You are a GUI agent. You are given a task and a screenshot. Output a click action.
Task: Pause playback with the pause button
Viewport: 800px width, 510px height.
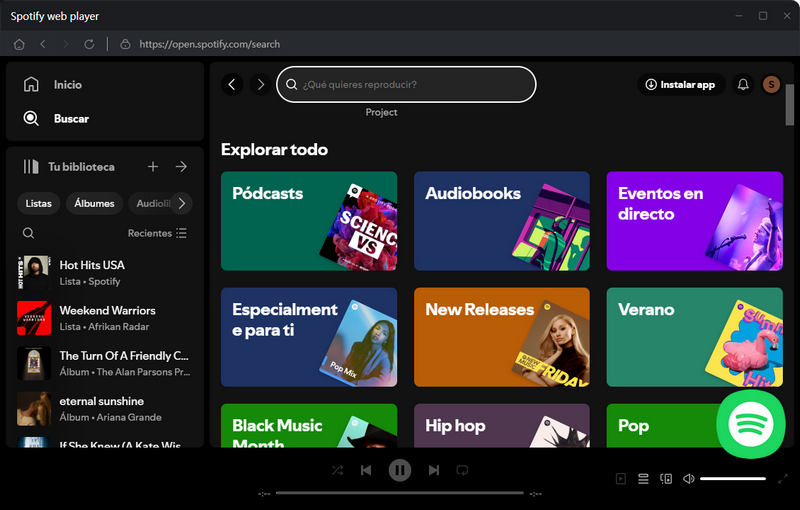point(400,470)
